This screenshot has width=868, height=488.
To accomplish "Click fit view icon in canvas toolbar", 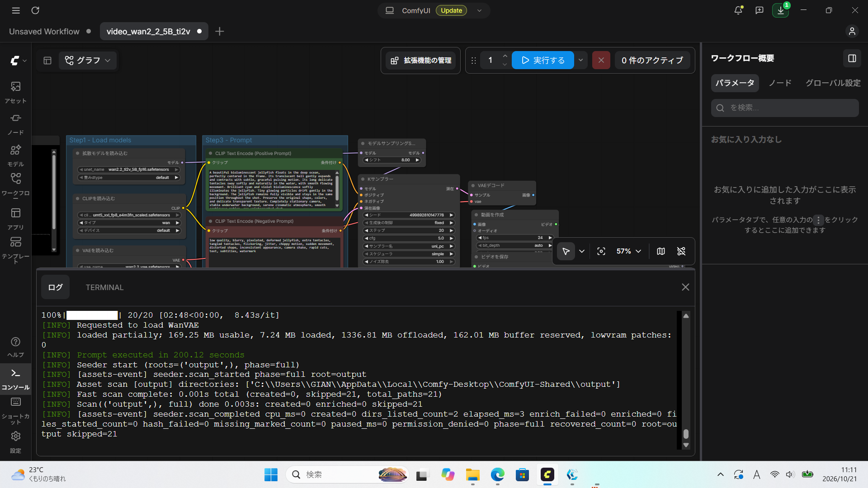I will tap(601, 251).
